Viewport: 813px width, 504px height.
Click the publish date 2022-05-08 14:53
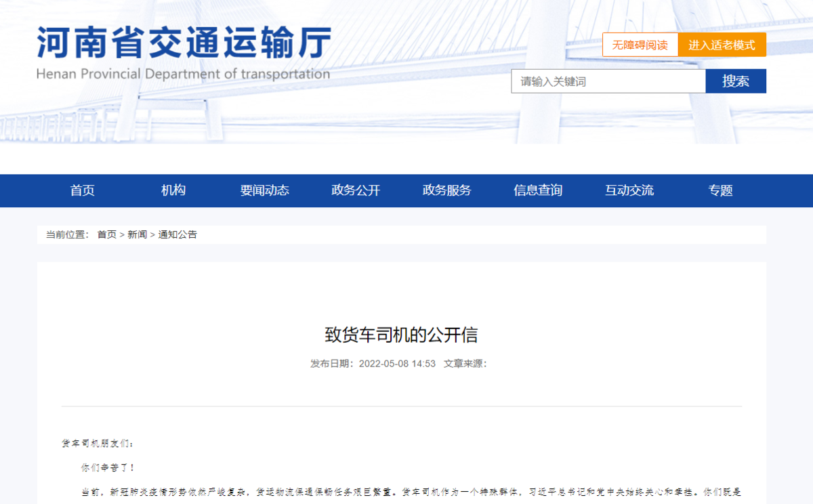pyautogui.click(x=396, y=364)
